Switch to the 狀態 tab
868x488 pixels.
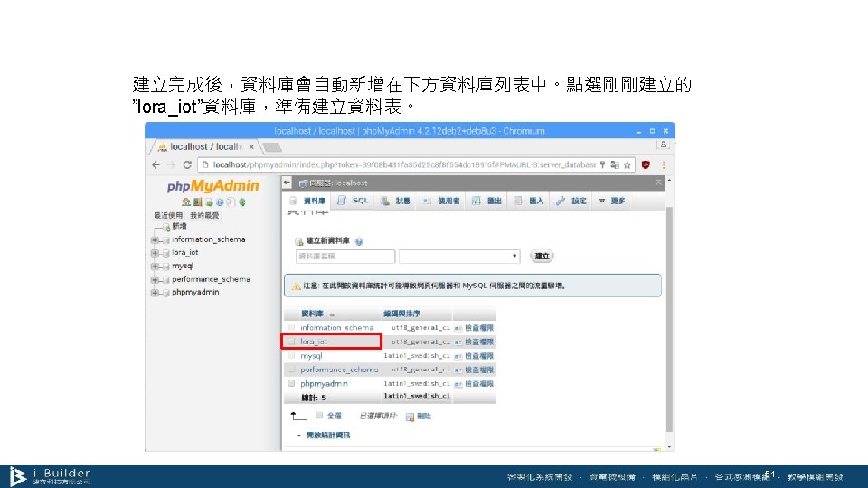(x=396, y=201)
